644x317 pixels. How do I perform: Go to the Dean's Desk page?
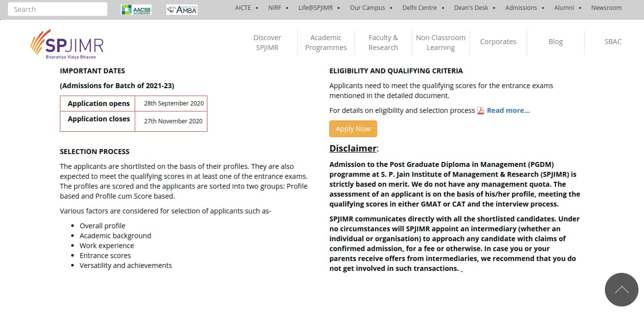pos(472,8)
